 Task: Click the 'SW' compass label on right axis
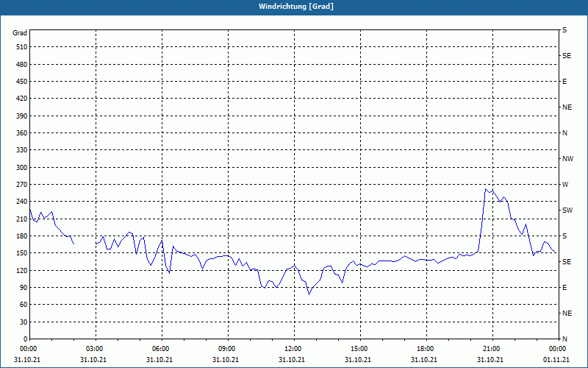coord(567,210)
